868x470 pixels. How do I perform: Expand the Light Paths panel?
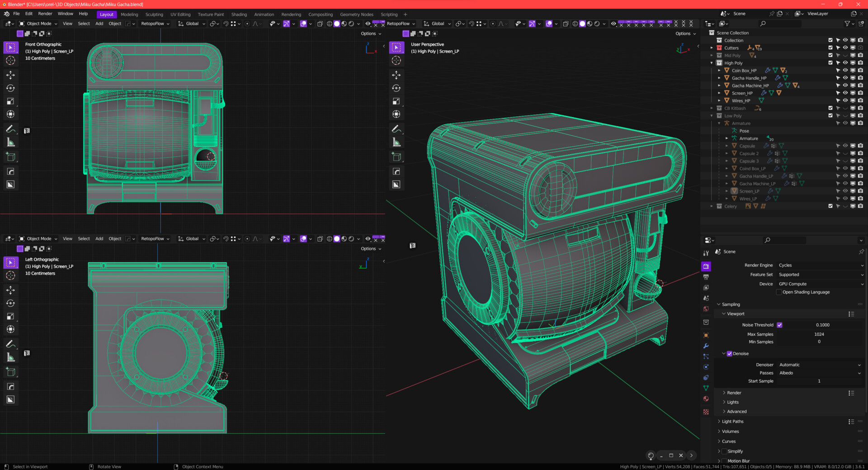(732, 422)
